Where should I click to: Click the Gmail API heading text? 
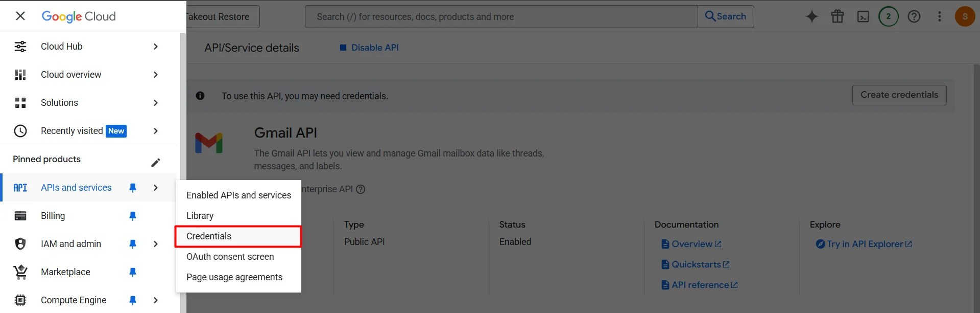(285, 133)
